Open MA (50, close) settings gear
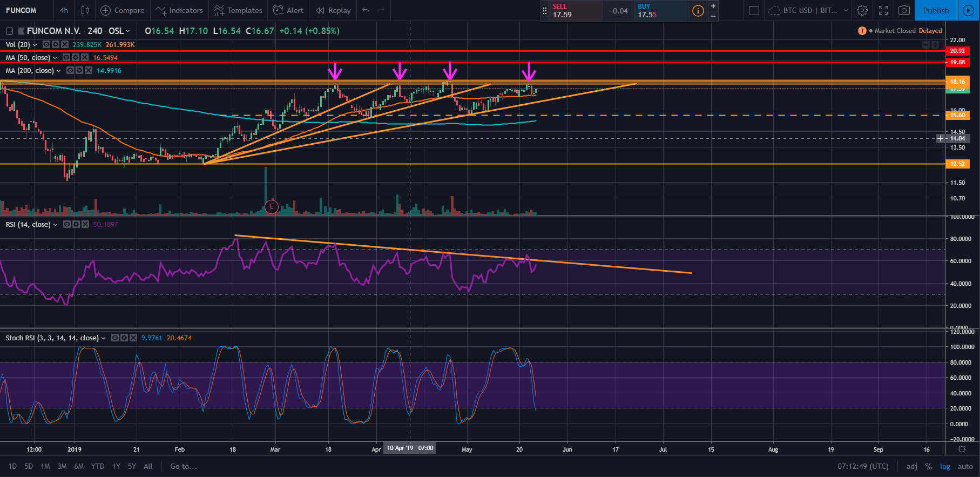Viewport: 980px width, 477px height. click(x=76, y=57)
